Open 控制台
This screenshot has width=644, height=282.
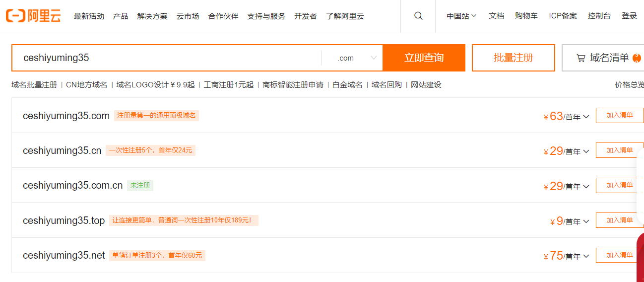tap(599, 16)
